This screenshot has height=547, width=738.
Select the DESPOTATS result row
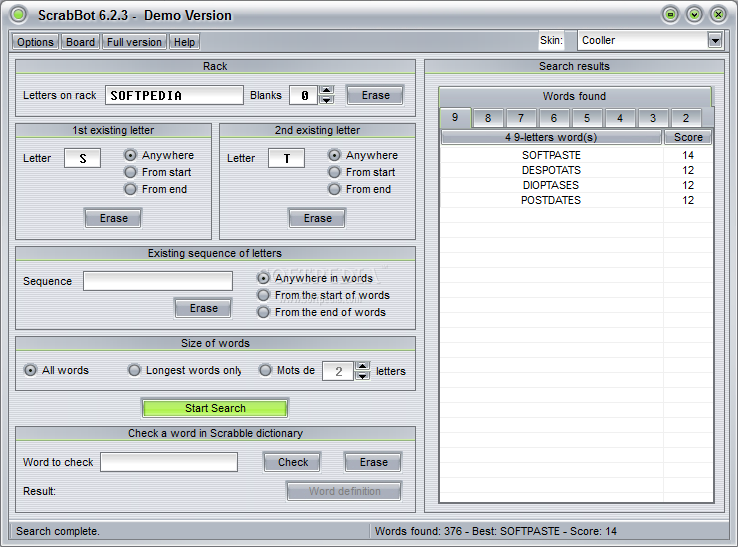577,170
